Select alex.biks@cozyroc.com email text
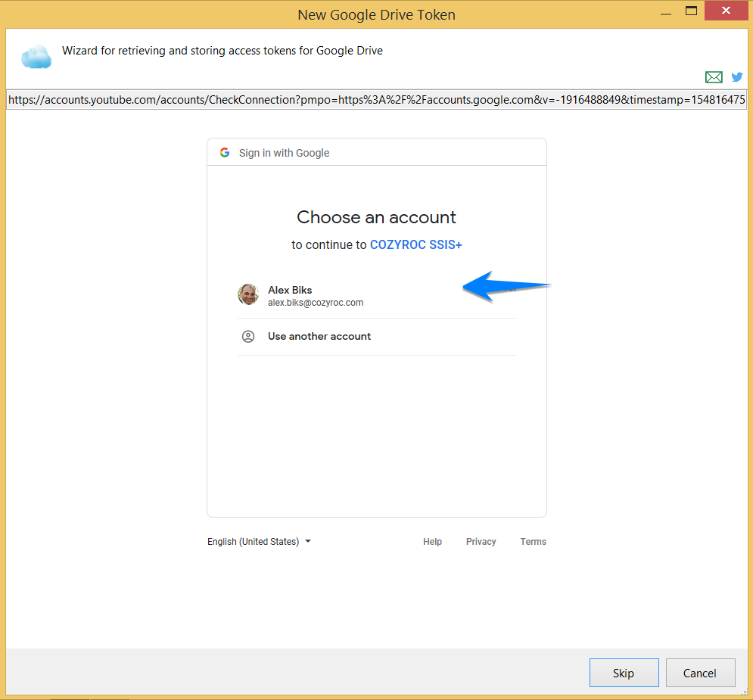Viewport: 753px width, 700px height. click(x=316, y=303)
